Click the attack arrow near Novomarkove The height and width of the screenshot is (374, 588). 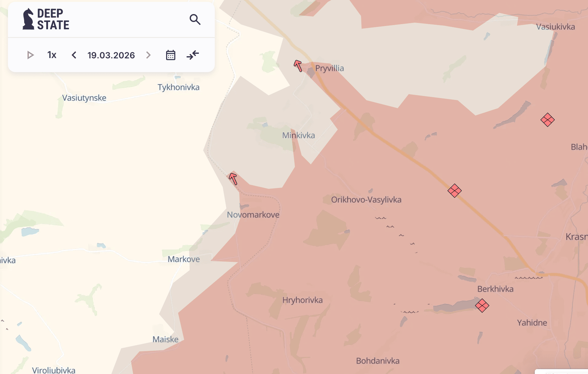pos(233,179)
